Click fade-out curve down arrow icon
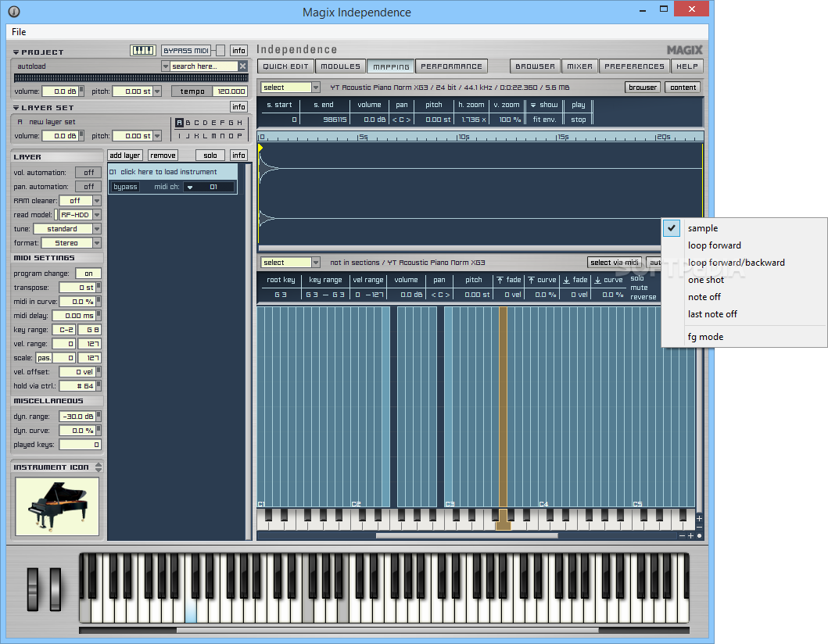Viewport: 828px width, 644px height. pos(598,281)
